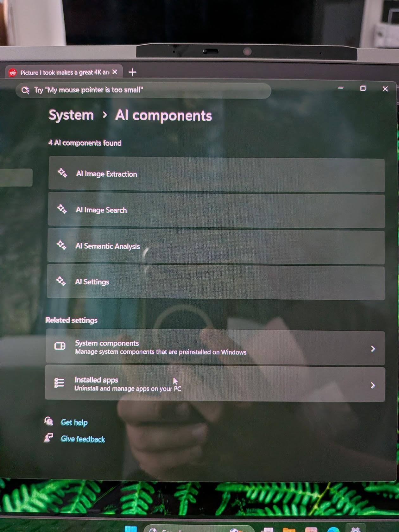Maximize the Settings window
This screenshot has width=399, height=532.
363,88
